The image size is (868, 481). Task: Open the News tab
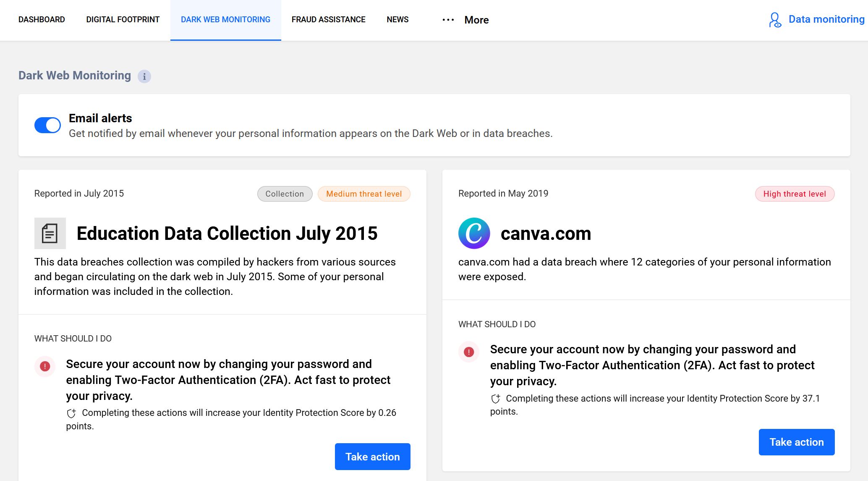tap(397, 20)
